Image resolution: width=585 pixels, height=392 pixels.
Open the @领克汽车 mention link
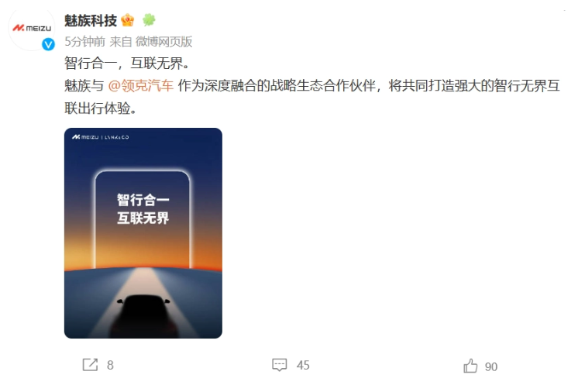tap(141, 86)
